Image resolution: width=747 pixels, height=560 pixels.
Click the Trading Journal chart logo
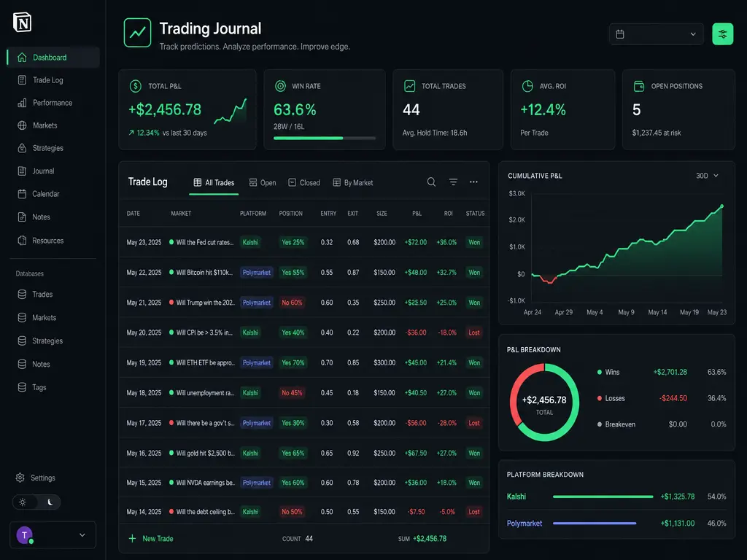point(138,33)
